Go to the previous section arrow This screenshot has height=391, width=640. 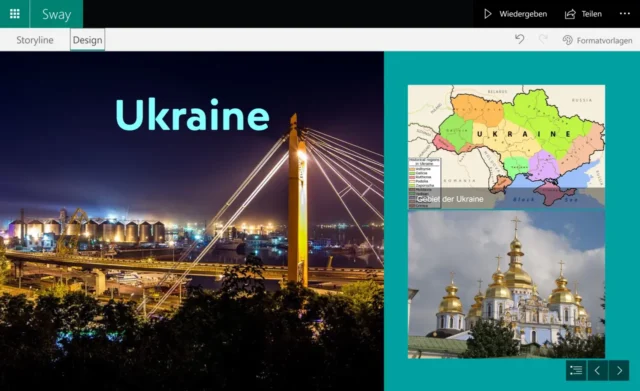pos(598,371)
